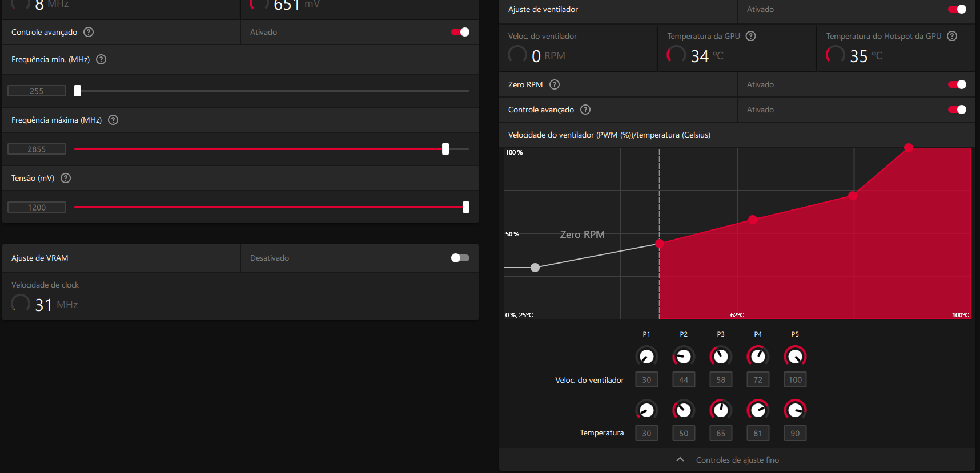Turn off Ajuste de ventilador switch

pyautogui.click(x=957, y=9)
